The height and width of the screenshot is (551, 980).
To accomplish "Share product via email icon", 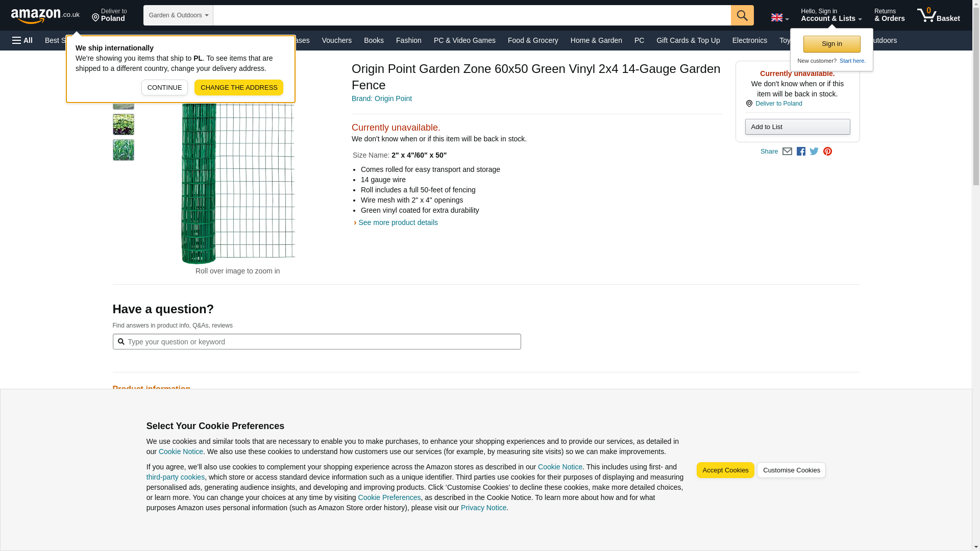I will pyautogui.click(x=787, y=152).
